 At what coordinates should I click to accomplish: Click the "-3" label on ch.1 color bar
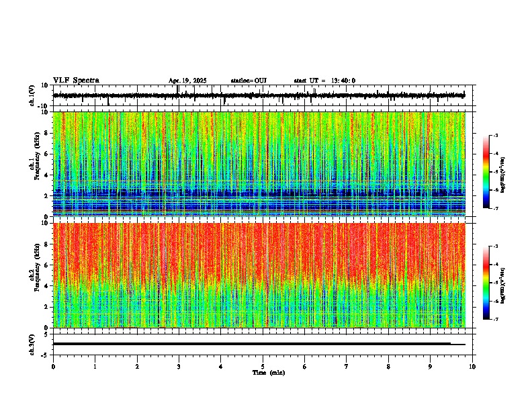(x=496, y=135)
